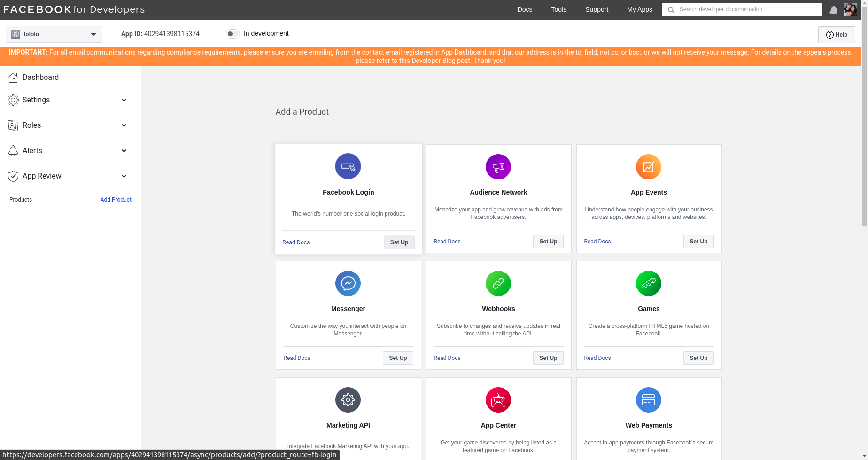
Task: Click the user profile avatar
Action: [850, 9]
